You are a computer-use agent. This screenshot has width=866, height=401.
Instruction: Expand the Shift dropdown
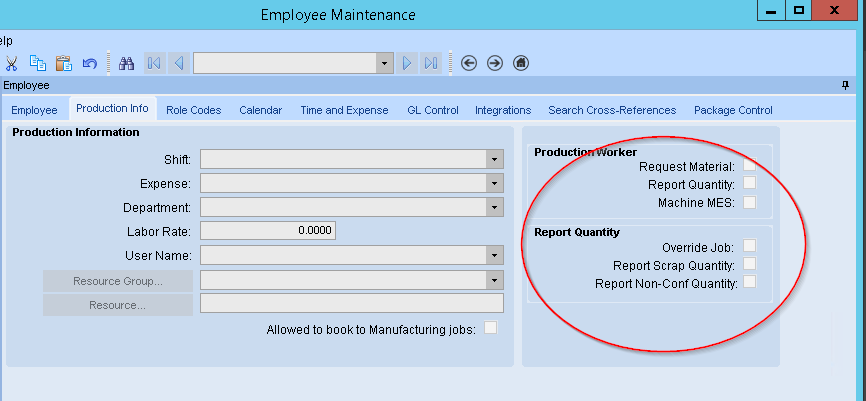[x=494, y=159]
